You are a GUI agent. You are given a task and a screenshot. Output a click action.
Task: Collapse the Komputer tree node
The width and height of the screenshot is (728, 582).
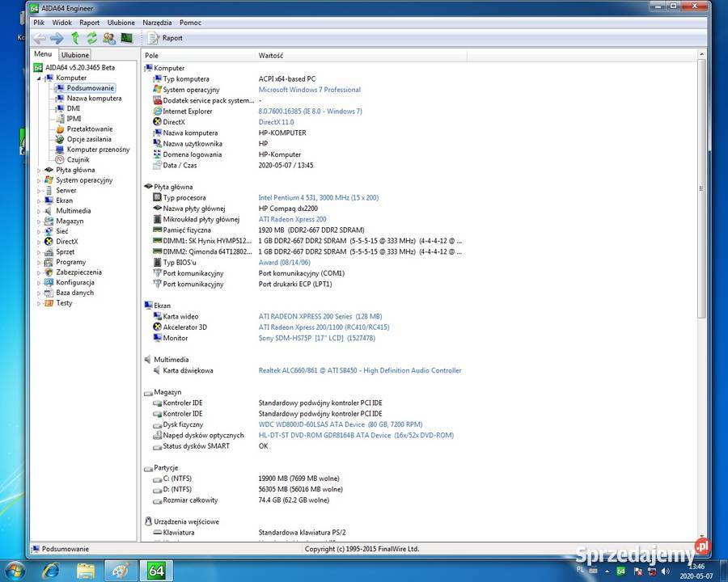[x=39, y=78]
